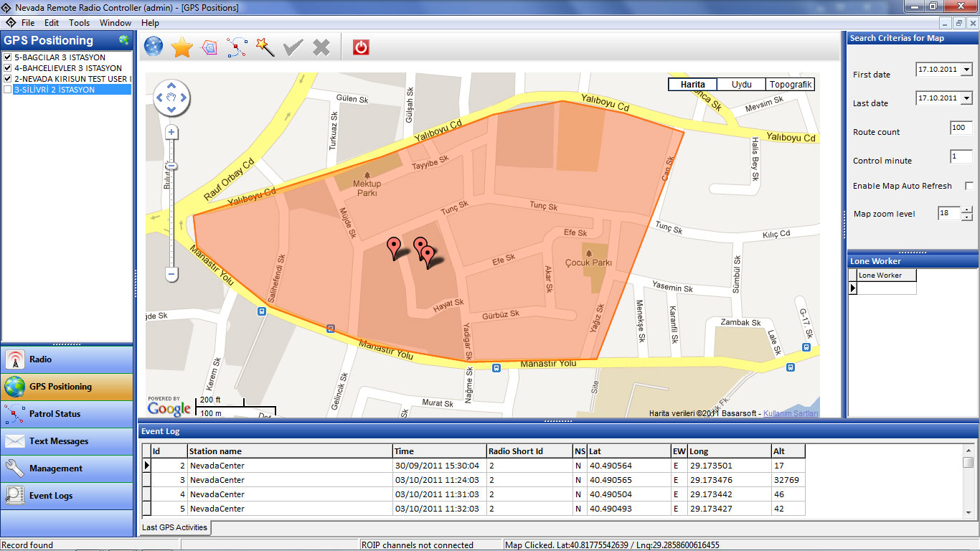This screenshot has height=551, width=980.
Task: Switch map to Uydu satellite view
Action: [741, 84]
